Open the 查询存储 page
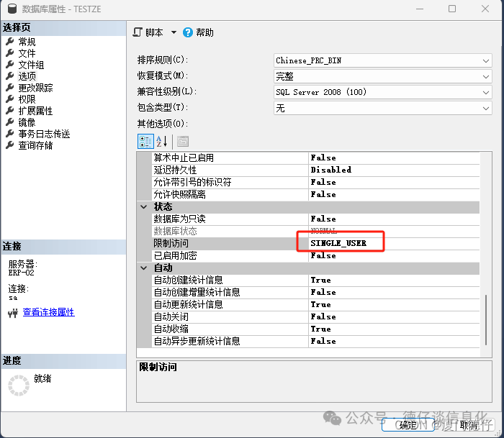 pos(35,145)
